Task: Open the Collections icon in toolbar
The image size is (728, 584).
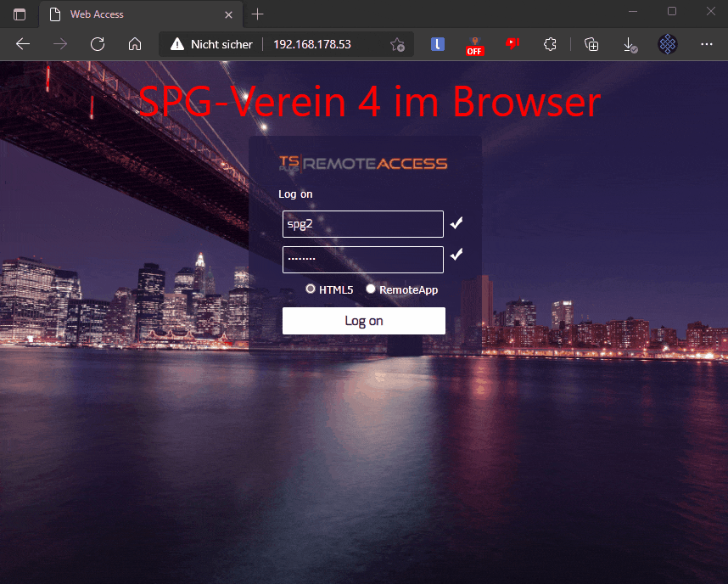Action: [x=592, y=44]
